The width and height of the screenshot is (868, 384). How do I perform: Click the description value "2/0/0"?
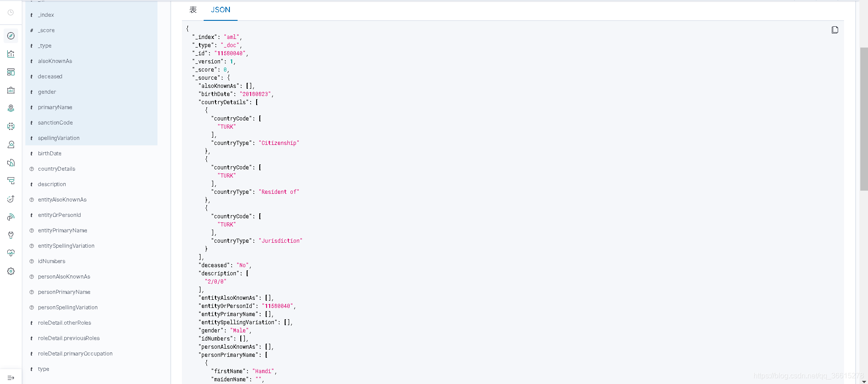click(x=216, y=282)
